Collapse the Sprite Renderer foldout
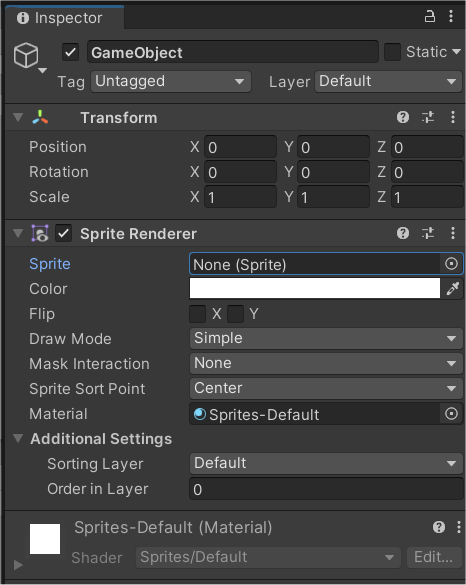 click(18, 234)
